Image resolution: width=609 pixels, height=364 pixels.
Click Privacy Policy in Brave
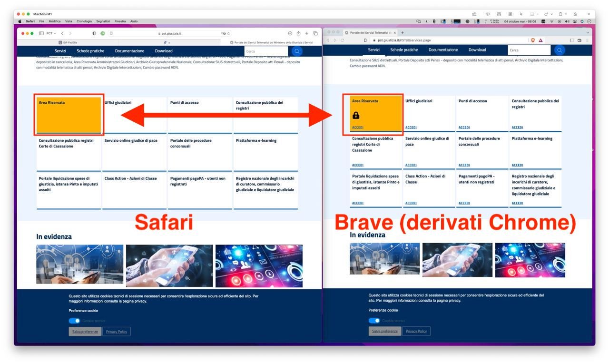(x=416, y=331)
